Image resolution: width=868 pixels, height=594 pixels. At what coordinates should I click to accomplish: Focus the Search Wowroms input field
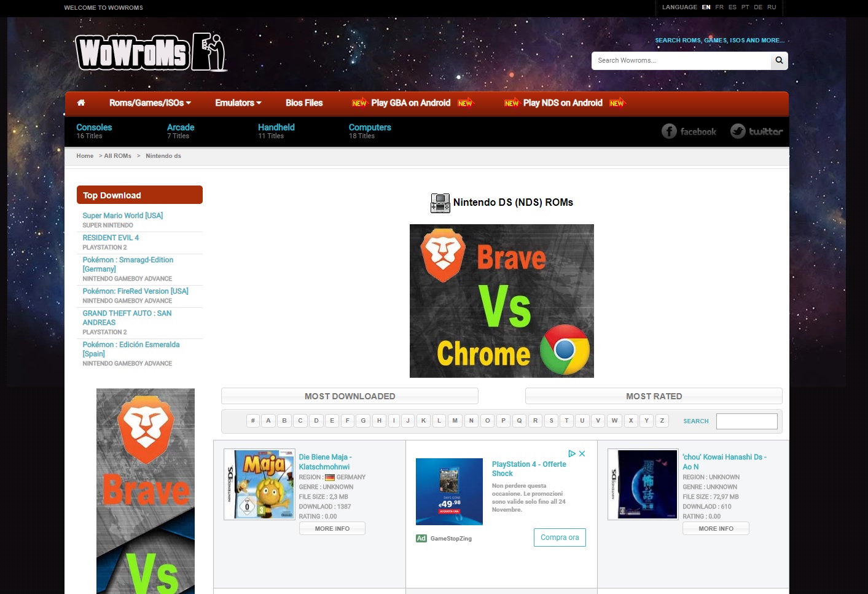point(681,60)
